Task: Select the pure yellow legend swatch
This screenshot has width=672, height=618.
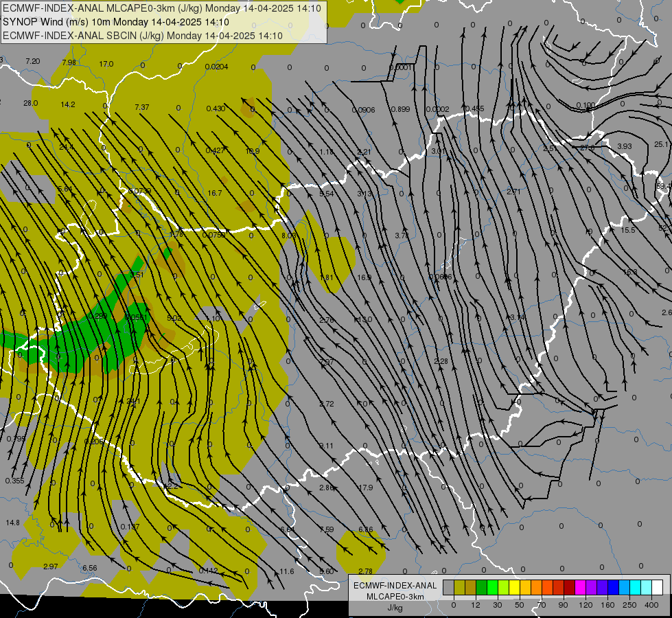Action: (514, 587)
